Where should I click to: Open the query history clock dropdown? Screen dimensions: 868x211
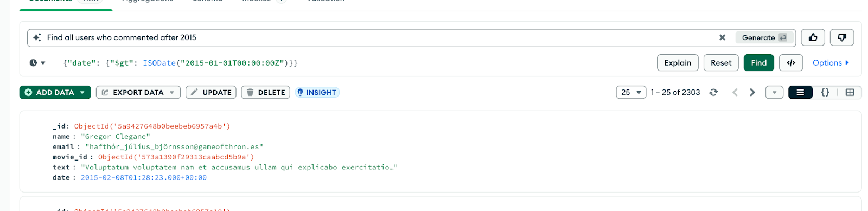(x=37, y=63)
